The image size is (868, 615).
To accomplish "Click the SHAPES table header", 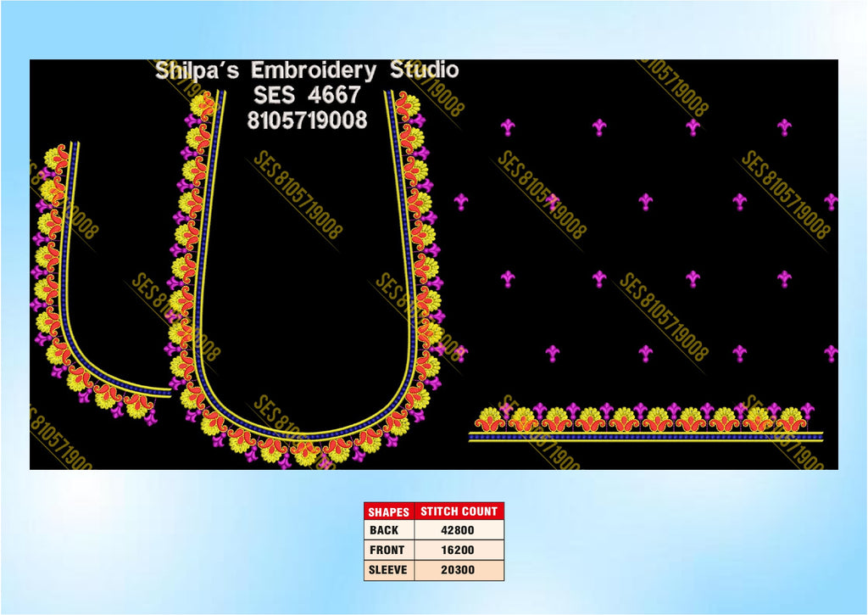I will click(x=388, y=512).
